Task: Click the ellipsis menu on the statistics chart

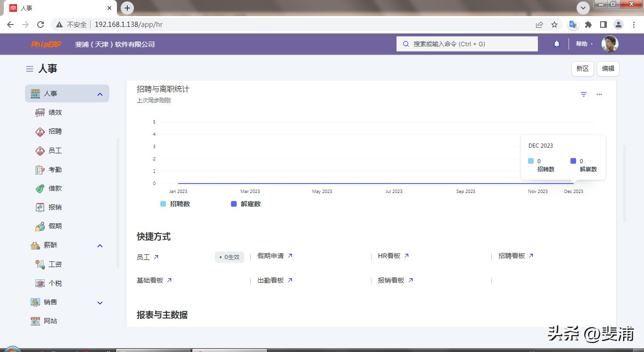Action: point(599,94)
